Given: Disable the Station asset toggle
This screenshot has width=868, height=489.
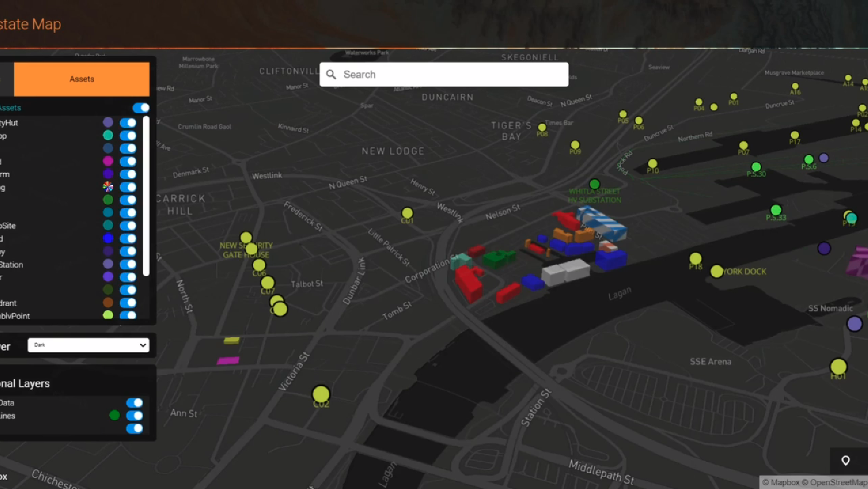Looking at the screenshot, I should pyautogui.click(x=128, y=264).
